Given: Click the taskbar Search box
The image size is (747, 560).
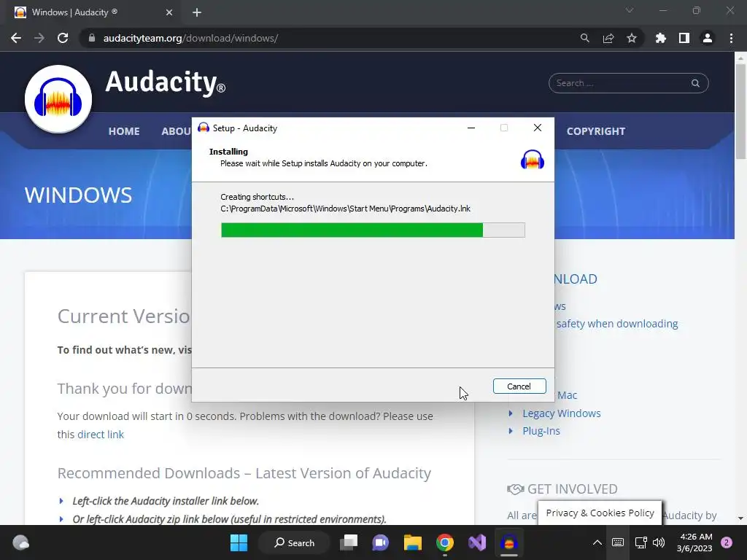Looking at the screenshot, I should point(294,542).
